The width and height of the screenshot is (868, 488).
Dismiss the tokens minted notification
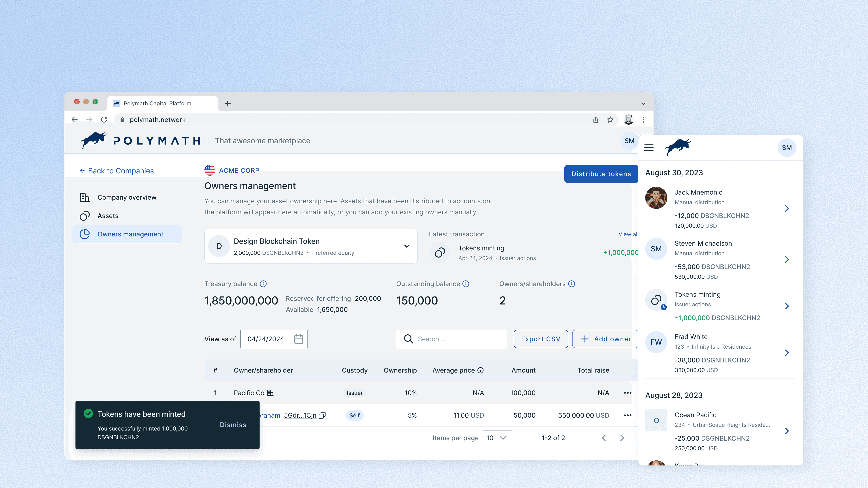(233, 425)
